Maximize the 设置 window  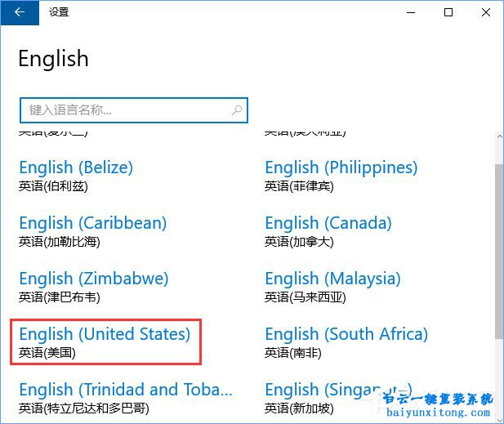point(448,12)
